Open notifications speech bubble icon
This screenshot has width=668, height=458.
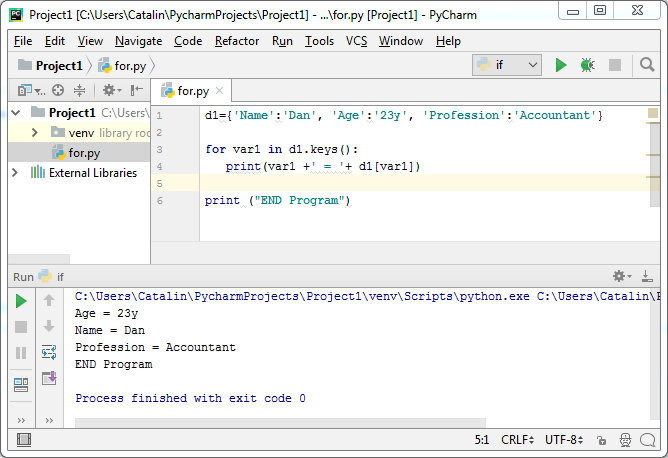pos(648,440)
